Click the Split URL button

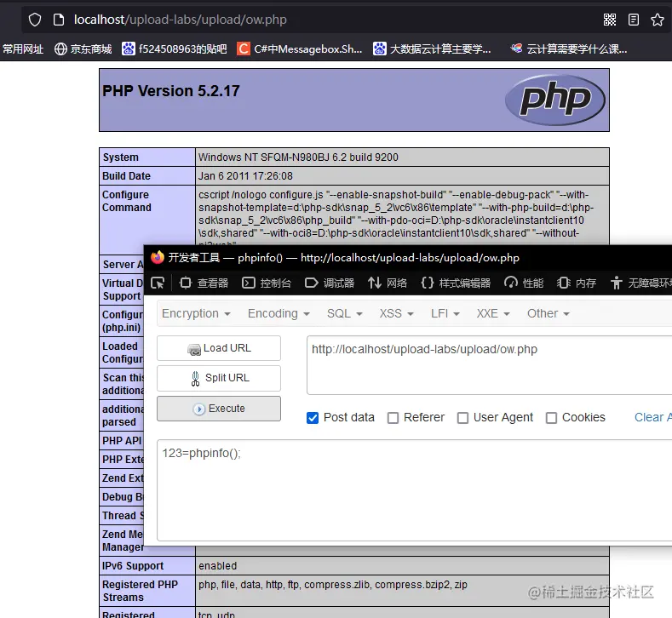click(219, 378)
